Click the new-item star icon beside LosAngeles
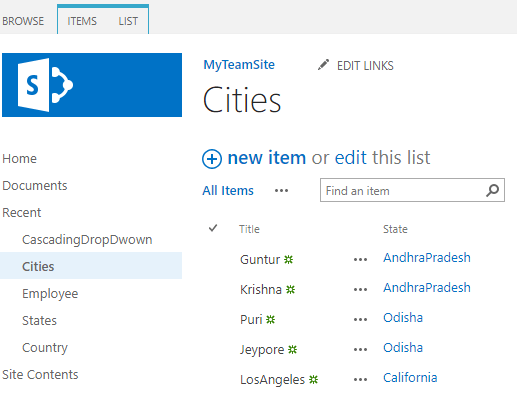This screenshot has height=396, width=517. coord(313,379)
